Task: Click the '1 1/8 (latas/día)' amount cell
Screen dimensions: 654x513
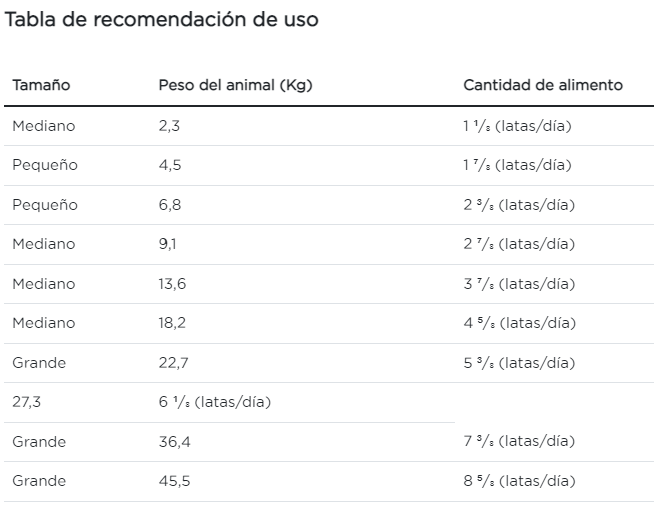Action: [517, 126]
